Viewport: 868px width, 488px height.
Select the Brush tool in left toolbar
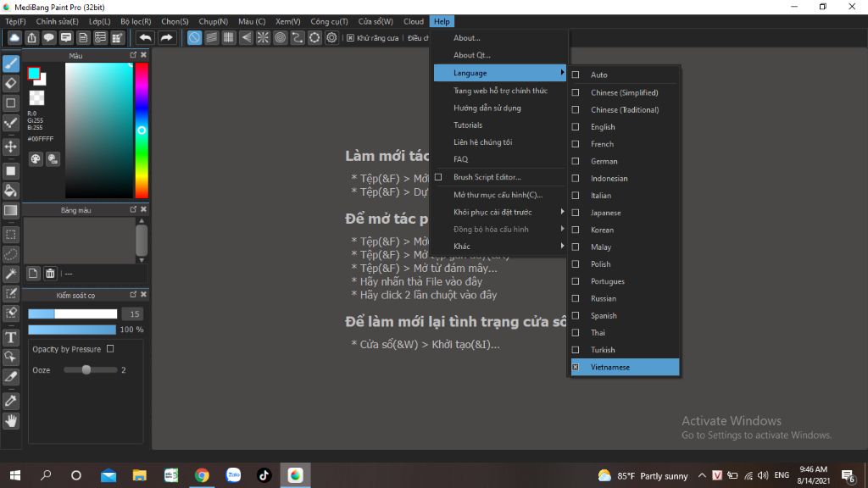(x=10, y=64)
